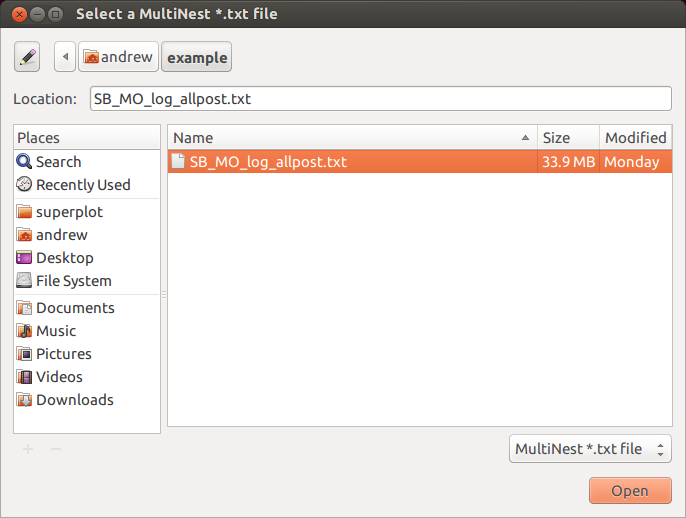
Task: Sort files by the Size column
Action: 568,138
